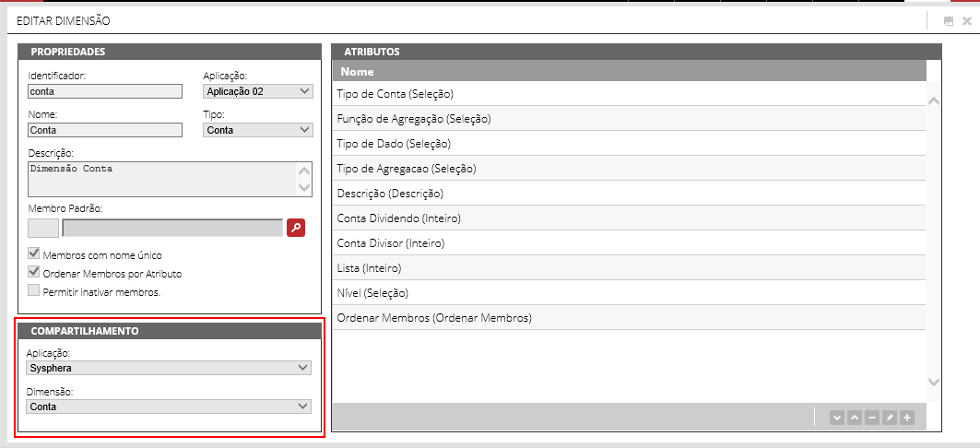Open Compartilhamento Aplicação dropdown showing Sysphera
The image size is (980, 448).
169,368
